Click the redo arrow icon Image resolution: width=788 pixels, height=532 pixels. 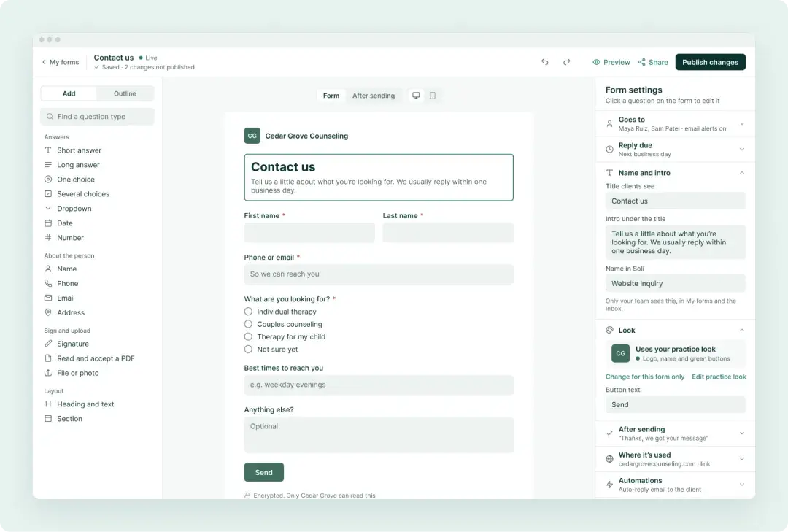566,62
